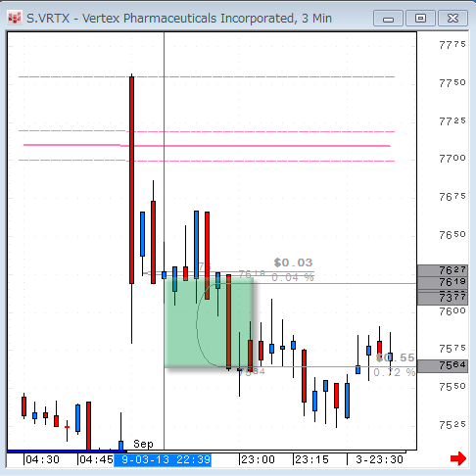Close the S.VRTX chart window

point(452,19)
